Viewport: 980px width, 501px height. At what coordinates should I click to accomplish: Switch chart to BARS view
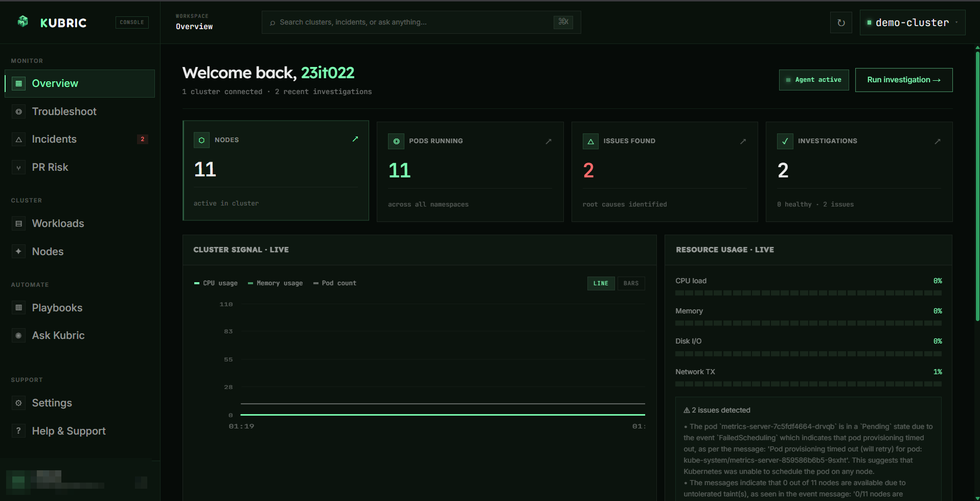631,283
